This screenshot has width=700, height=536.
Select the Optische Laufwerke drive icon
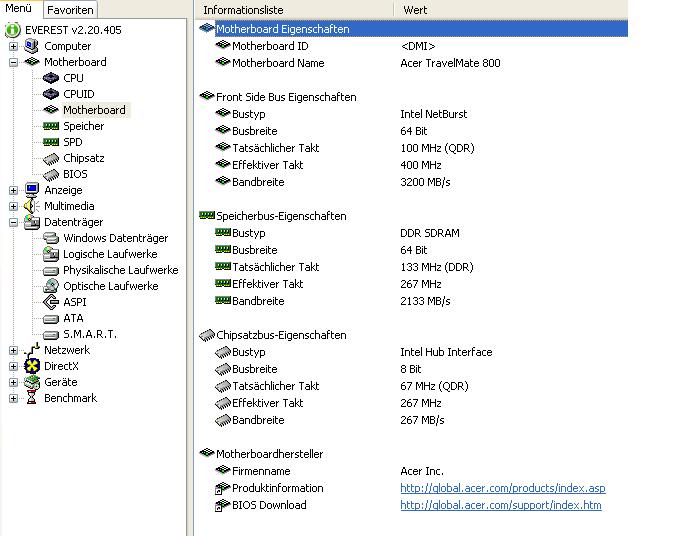click(x=51, y=286)
